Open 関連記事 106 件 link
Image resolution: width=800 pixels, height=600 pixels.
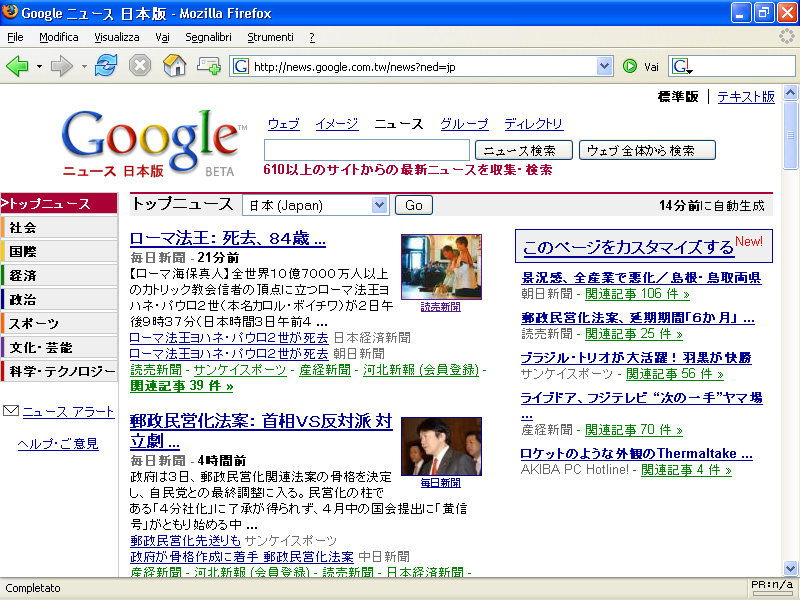pyautogui.click(x=637, y=294)
